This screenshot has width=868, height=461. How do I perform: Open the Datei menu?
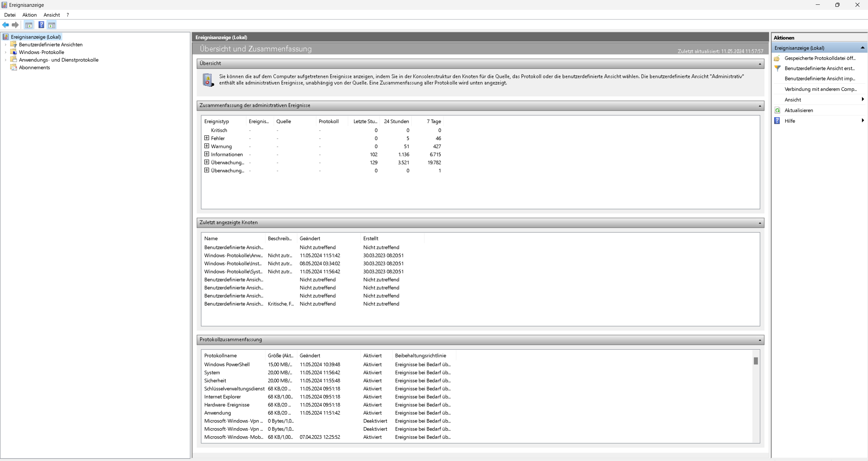click(x=10, y=15)
